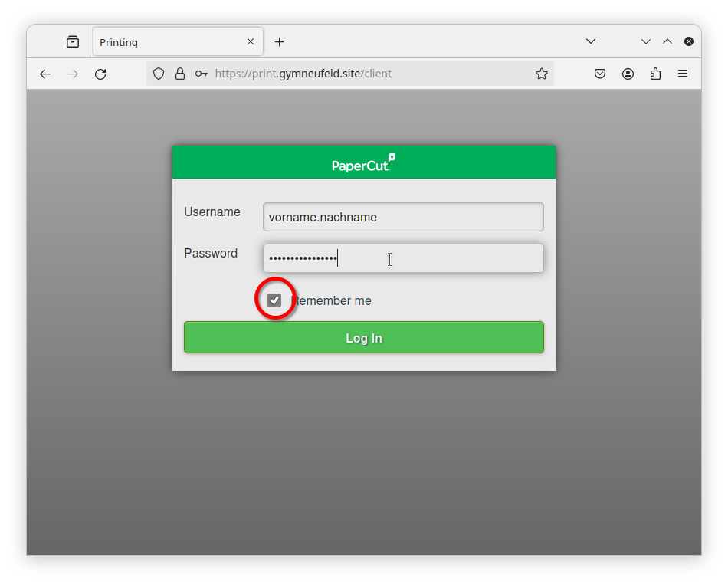Bookmark this page with the star
728x584 pixels.
pyautogui.click(x=541, y=74)
